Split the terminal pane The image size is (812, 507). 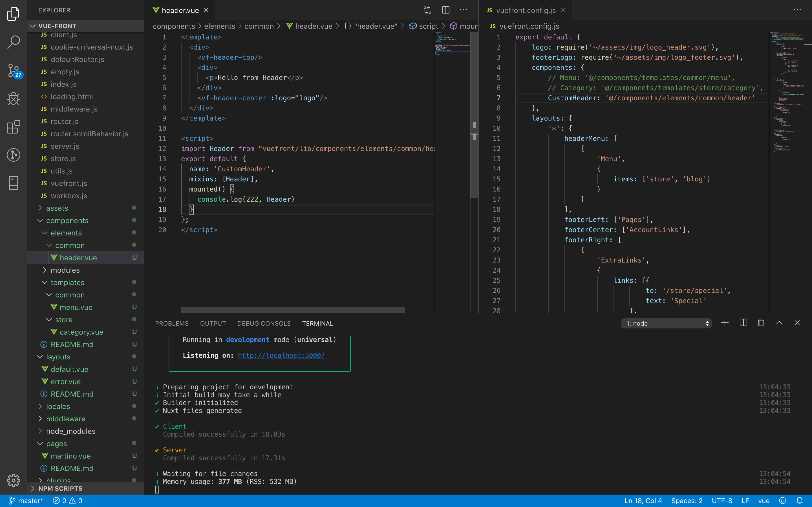pos(743,323)
